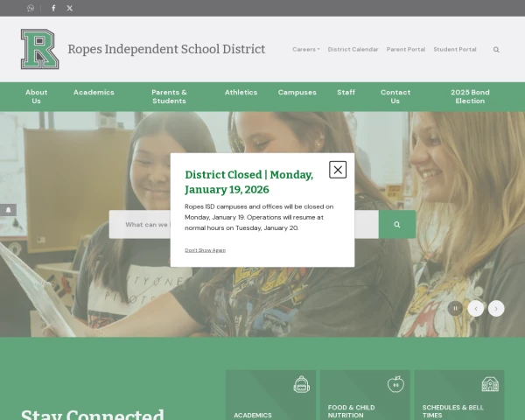Go to the previous slide arrow

(475, 308)
